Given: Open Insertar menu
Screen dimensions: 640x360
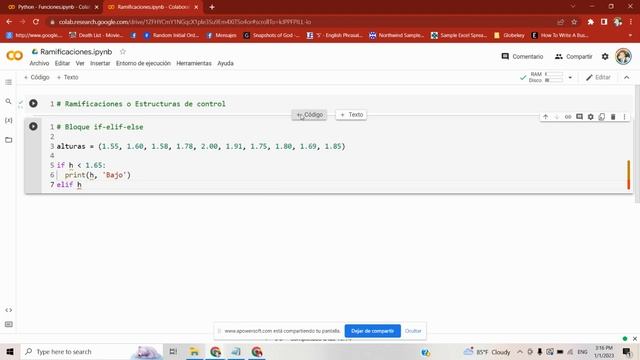Looking at the screenshot, I should (x=100, y=63).
